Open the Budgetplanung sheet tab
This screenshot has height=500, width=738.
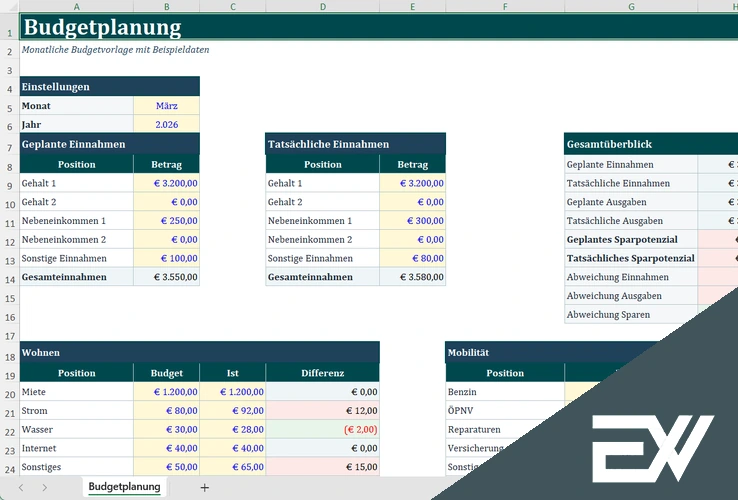click(x=124, y=487)
